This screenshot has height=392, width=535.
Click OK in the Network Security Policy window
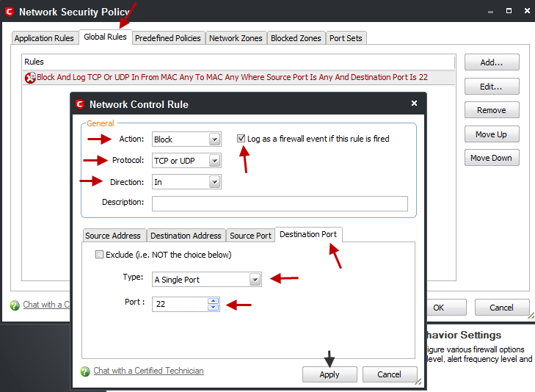pyautogui.click(x=446, y=308)
